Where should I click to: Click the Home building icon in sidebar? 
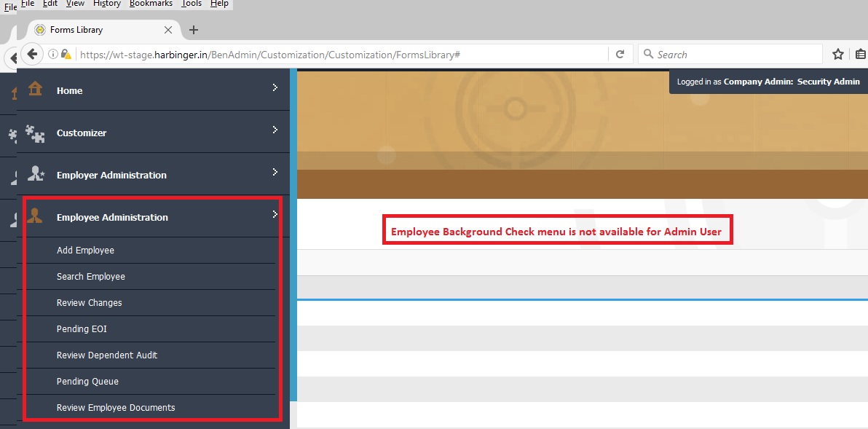tap(36, 89)
